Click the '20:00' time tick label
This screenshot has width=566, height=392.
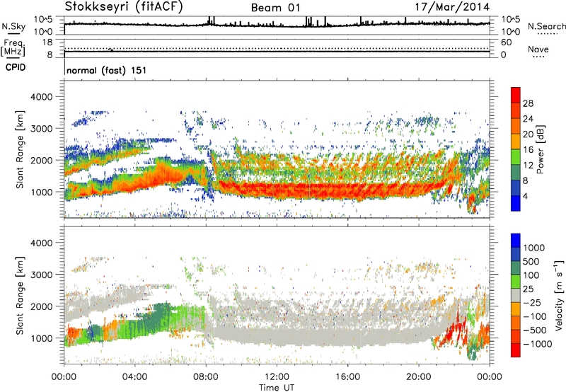click(x=418, y=377)
